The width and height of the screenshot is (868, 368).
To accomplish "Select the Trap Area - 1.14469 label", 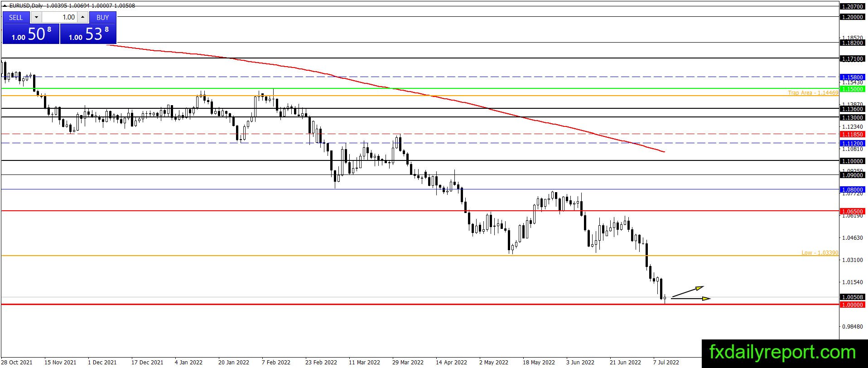I will pyautogui.click(x=813, y=93).
